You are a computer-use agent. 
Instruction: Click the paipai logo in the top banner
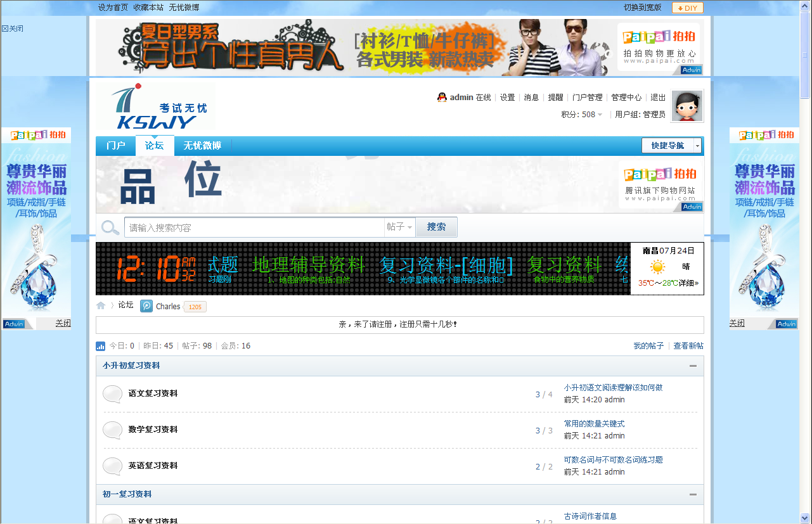coord(659,37)
